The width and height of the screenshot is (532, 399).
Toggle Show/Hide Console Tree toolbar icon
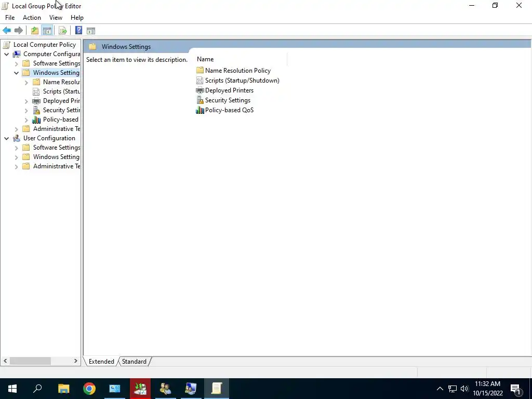point(47,31)
